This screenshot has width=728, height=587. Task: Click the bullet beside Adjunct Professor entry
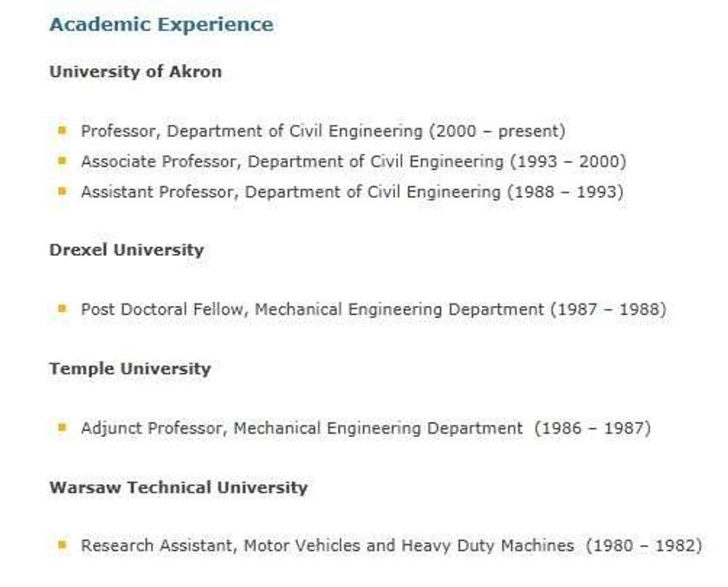[x=62, y=427]
